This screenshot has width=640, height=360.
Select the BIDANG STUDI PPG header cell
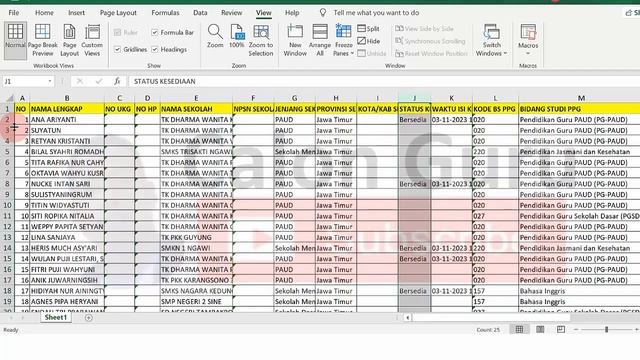click(579, 109)
